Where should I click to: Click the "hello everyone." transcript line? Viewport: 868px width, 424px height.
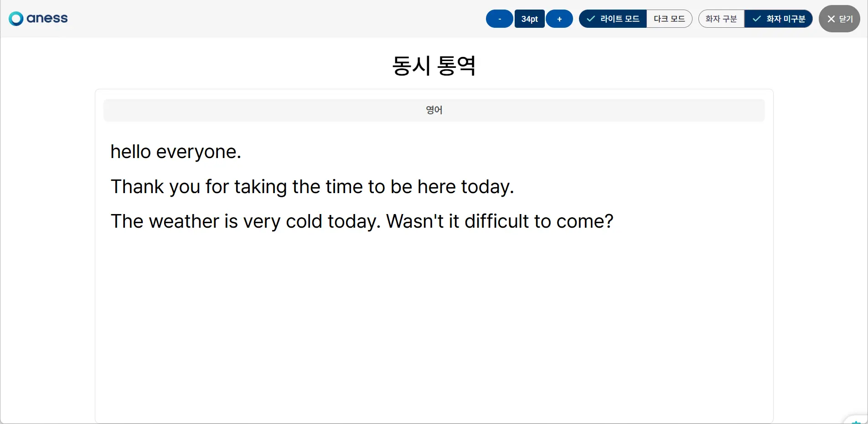pyautogui.click(x=176, y=152)
